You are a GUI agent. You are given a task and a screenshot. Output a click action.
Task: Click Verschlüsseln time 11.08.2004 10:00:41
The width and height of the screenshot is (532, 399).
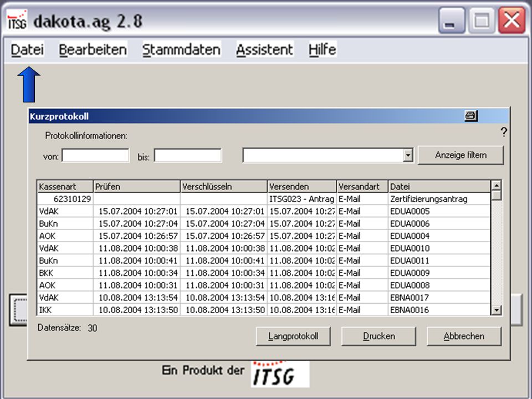[224, 260]
